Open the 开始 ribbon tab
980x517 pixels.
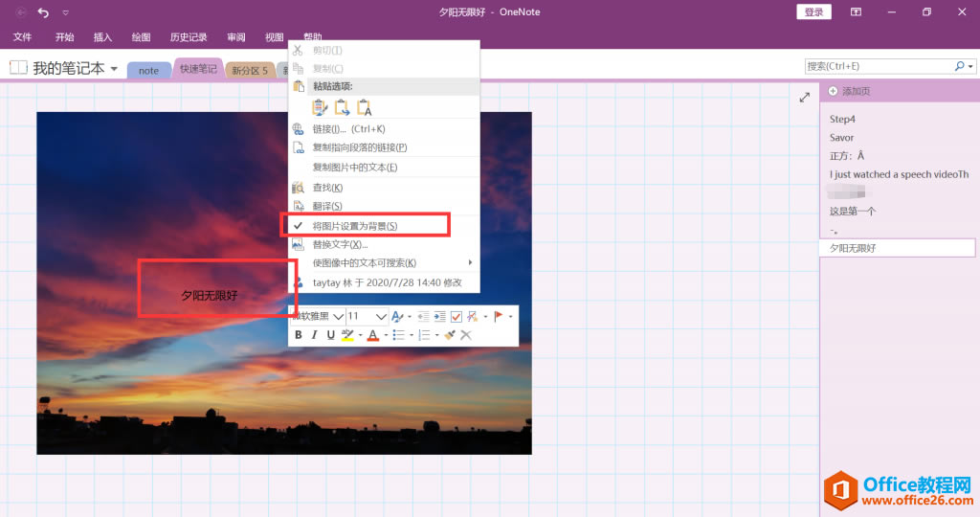coord(64,37)
